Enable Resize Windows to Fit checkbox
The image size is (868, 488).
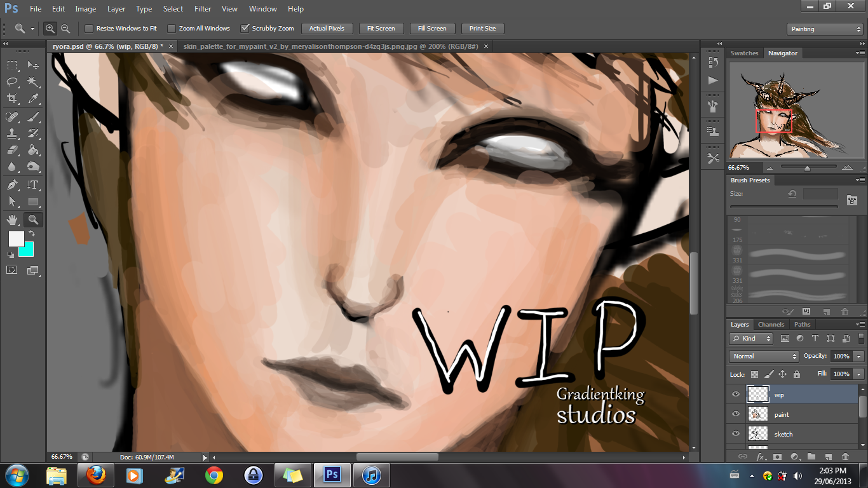click(x=89, y=29)
